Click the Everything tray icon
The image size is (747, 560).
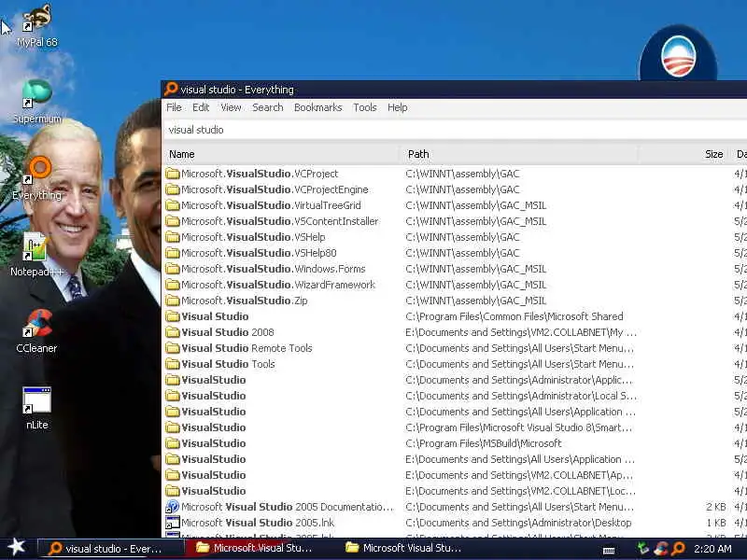click(x=679, y=549)
